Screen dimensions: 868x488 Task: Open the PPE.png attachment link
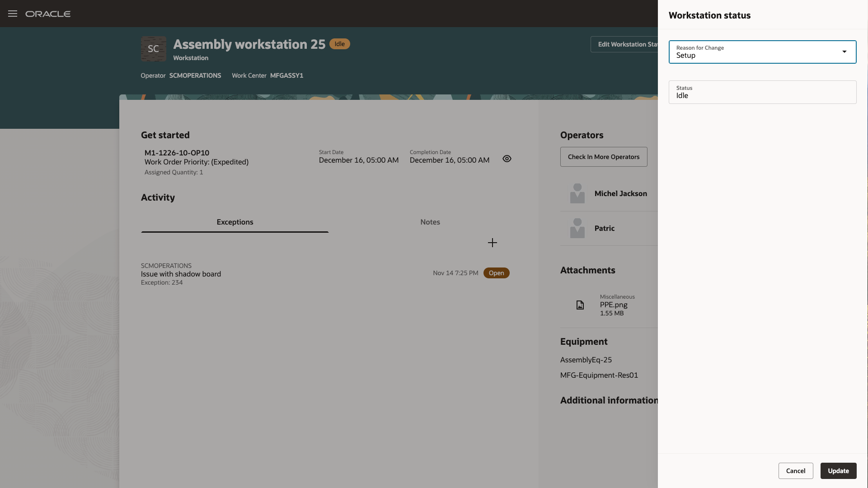point(613,305)
